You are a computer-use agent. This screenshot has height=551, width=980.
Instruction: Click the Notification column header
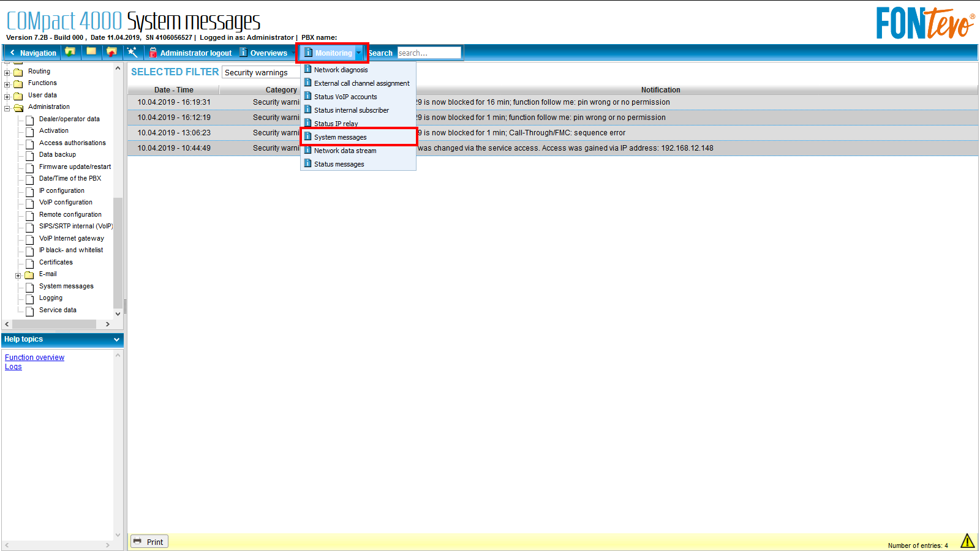click(660, 90)
